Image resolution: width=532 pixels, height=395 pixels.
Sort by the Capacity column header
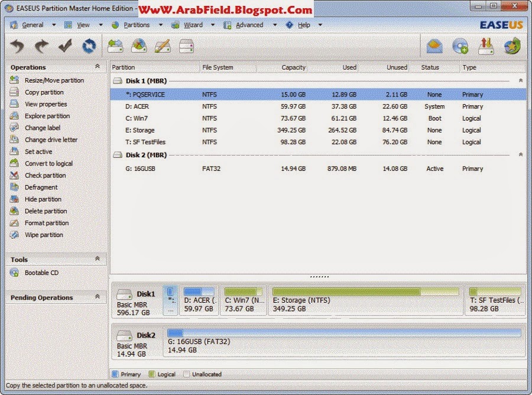pyautogui.click(x=281, y=67)
